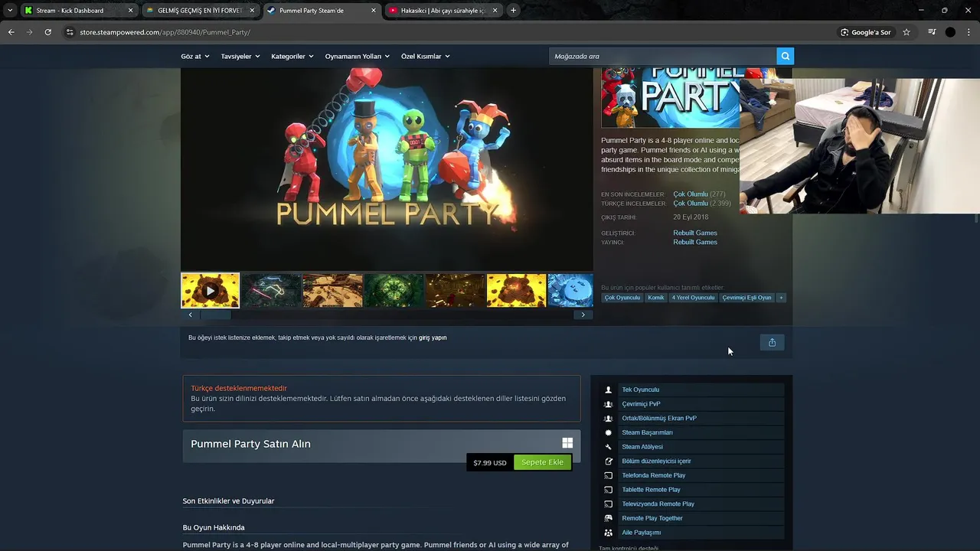Screen dimensions: 980x551
Task: Click the Remote Play Together icon
Action: 609,518
